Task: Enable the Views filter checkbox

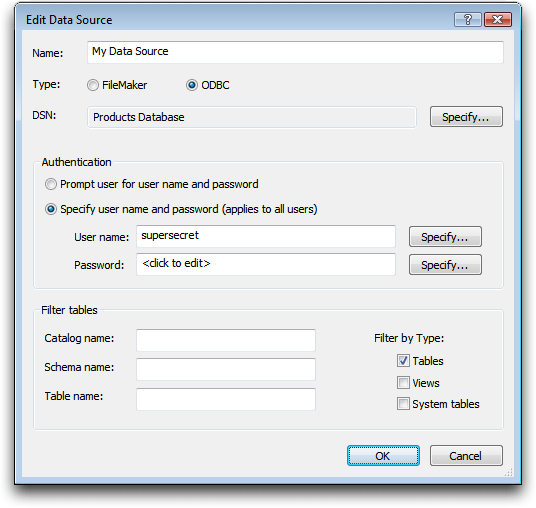Action: (403, 383)
